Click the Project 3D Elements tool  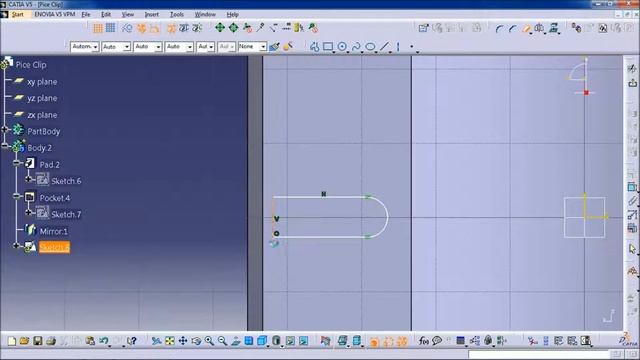[x=553, y=28]
